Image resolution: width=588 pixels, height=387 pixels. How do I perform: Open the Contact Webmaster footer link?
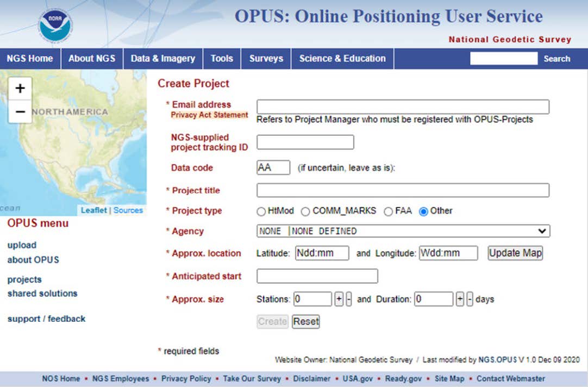pos(511,378)
